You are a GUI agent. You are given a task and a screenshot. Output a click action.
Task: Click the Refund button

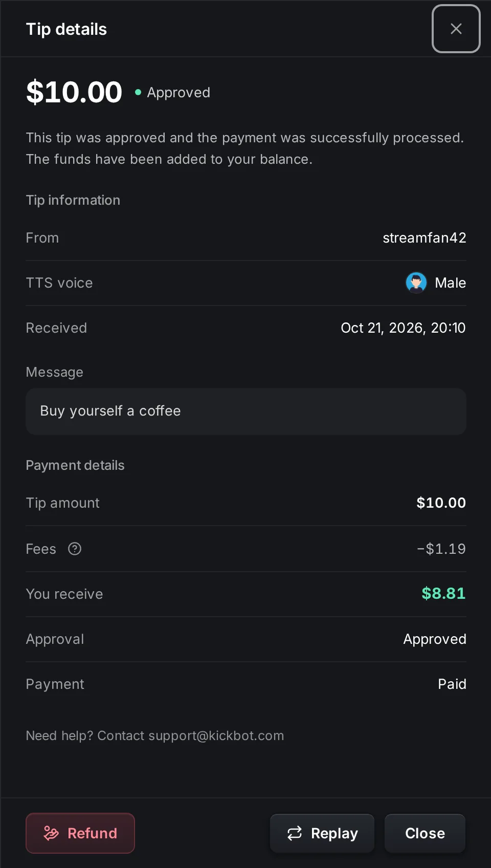click(x=80, y=833)
